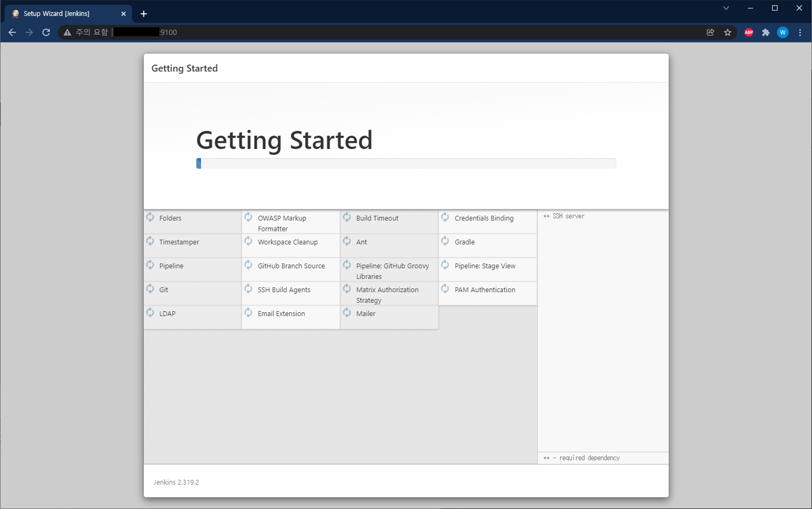Click the spinner icon beside LDAP
The width and height of the screenshot is (812, 509).
click(x=150, y=312)
